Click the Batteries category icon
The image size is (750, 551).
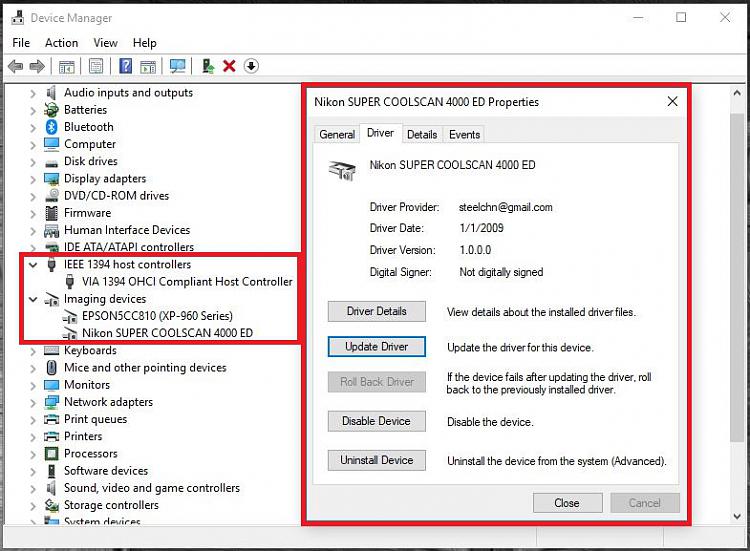point(51,110)
